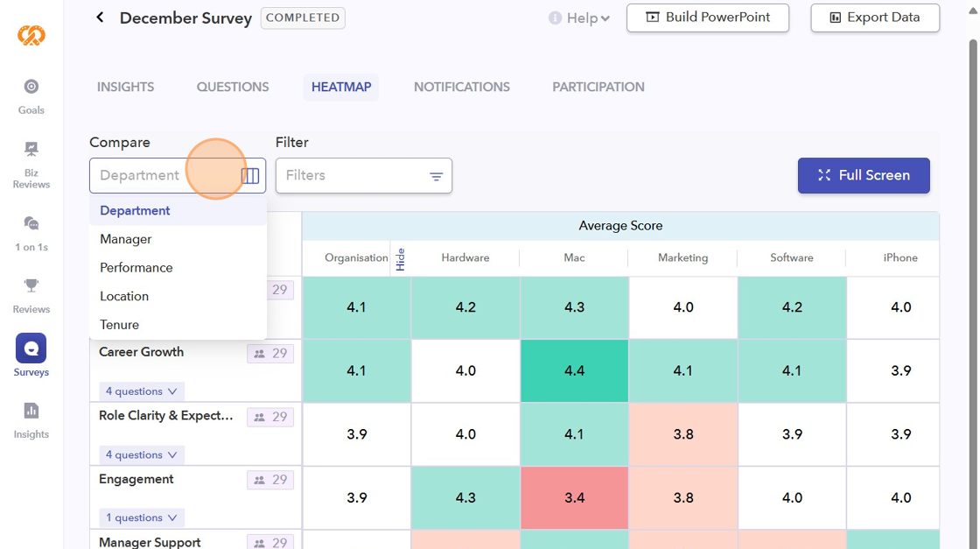The width and height of the screenshot is (980, 549).
Task: Click the COMPLETED status badge
Action: point(303,18)
